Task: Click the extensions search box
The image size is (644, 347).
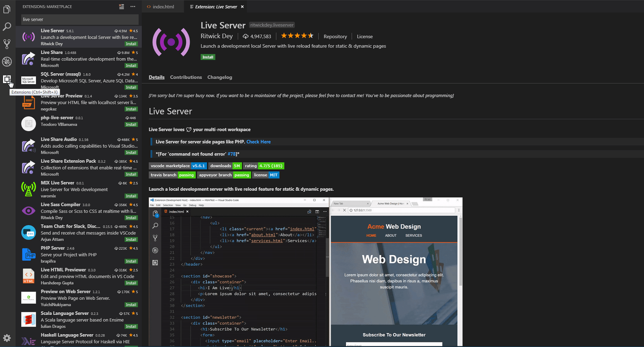Action: tap(80, 19)
